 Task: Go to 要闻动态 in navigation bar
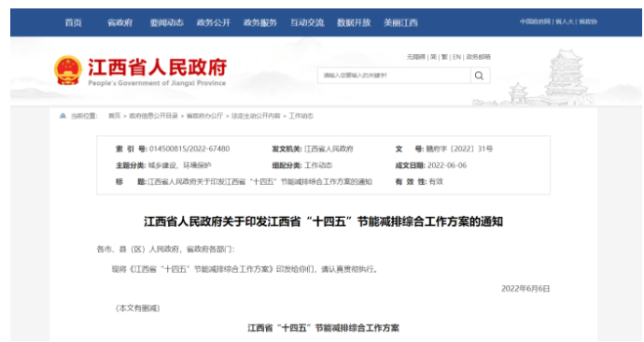click(x=166, y=22)
